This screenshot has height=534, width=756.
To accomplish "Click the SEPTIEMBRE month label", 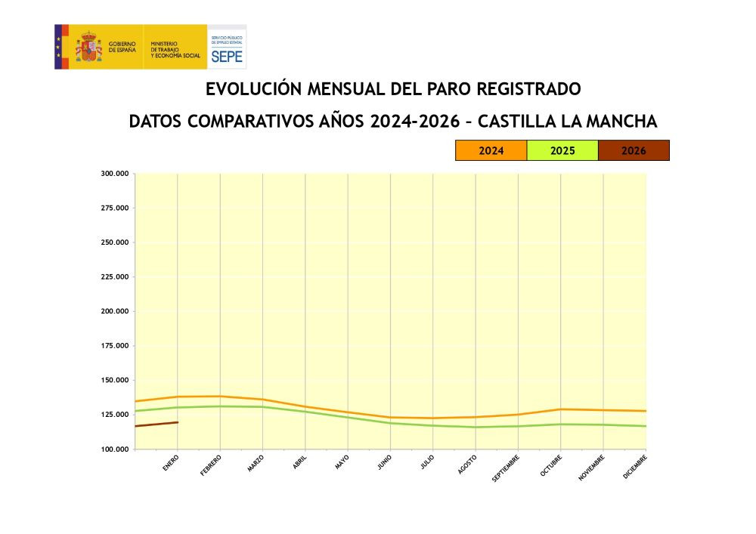I will pos(506,468).
